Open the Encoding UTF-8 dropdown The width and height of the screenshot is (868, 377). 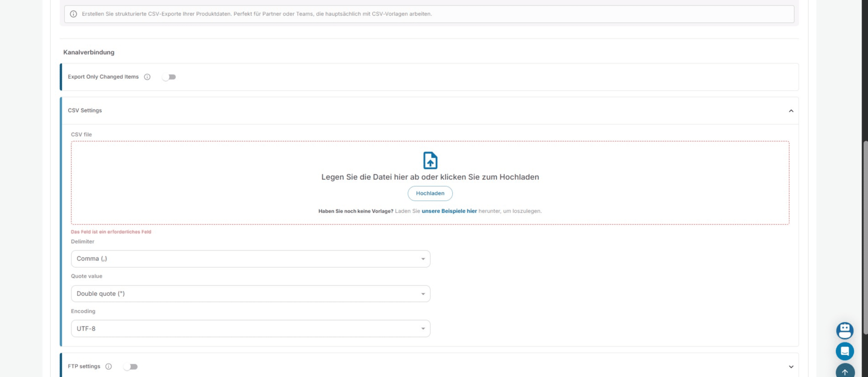(250, 329)
